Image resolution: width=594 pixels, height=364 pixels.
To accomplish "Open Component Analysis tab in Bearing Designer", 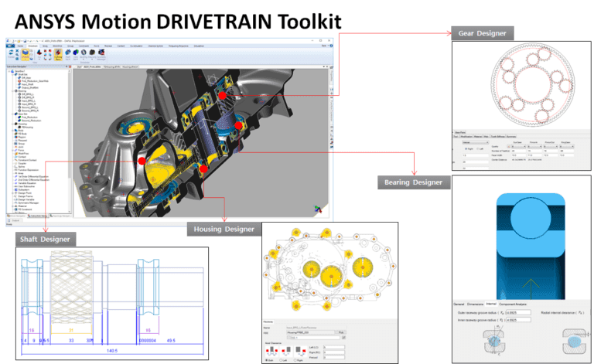I will pos(513,304).
